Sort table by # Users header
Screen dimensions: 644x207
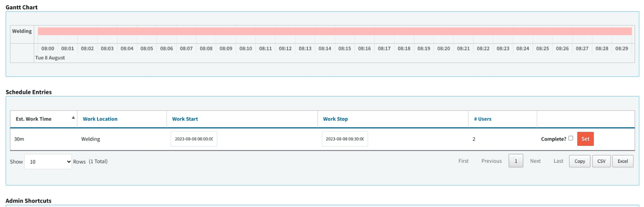[483, 119]
